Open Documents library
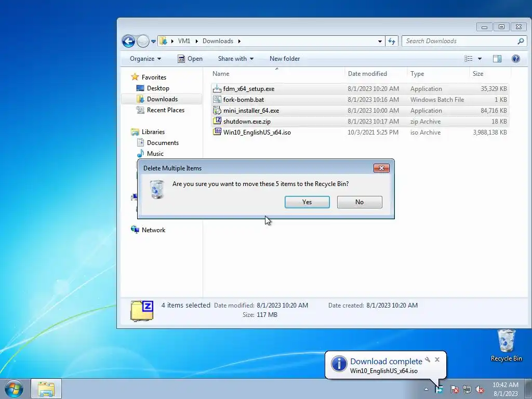Viewport: 532px width, 399px height. 163,143
